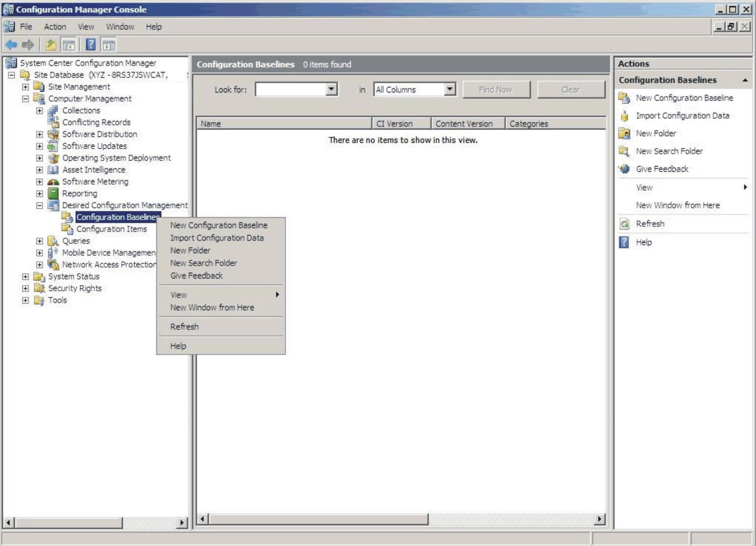This screenshot has width=756, height=546.
Task: Click the Asset Intelligence icon
Action: pyautogui.click(x=53, y=170)
